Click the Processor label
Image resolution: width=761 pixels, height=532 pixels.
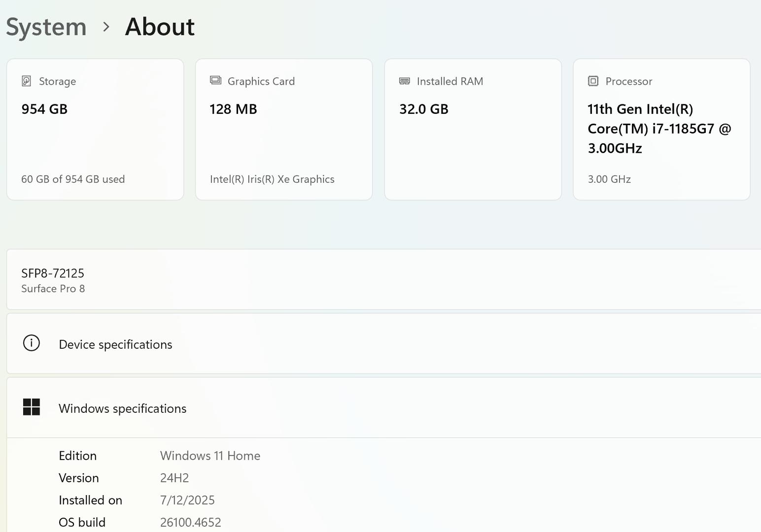629,81
